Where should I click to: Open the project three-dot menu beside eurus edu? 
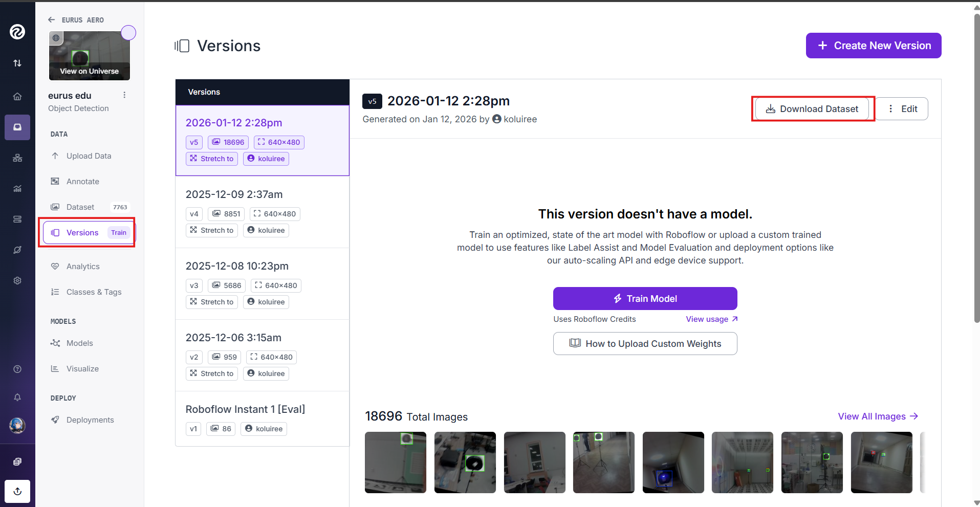tap(124, 95)
